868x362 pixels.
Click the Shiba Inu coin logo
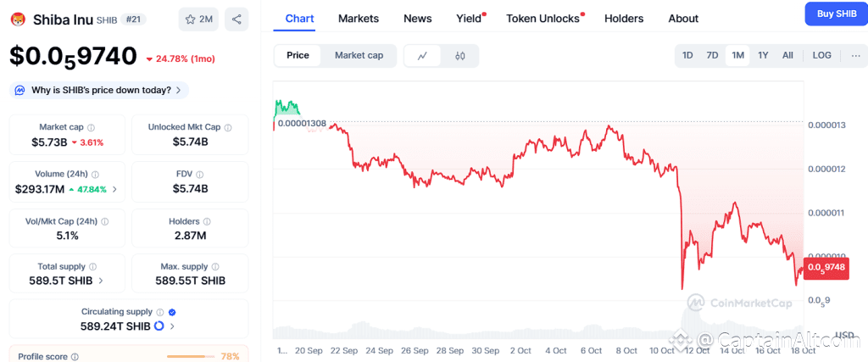coord(18,19)
